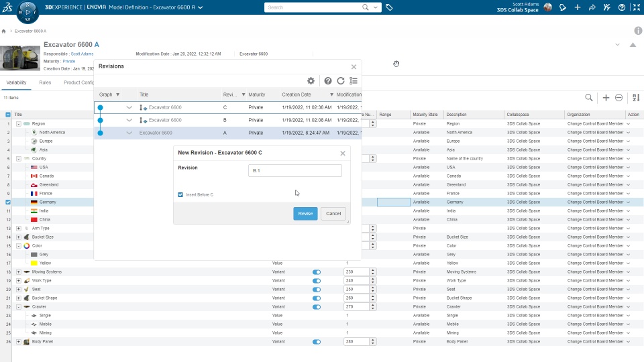Image resolution: width=644 pixels, height=362 pixels.
Task: Open the help question mark in top bar
Action: click(x=622, y=7)
